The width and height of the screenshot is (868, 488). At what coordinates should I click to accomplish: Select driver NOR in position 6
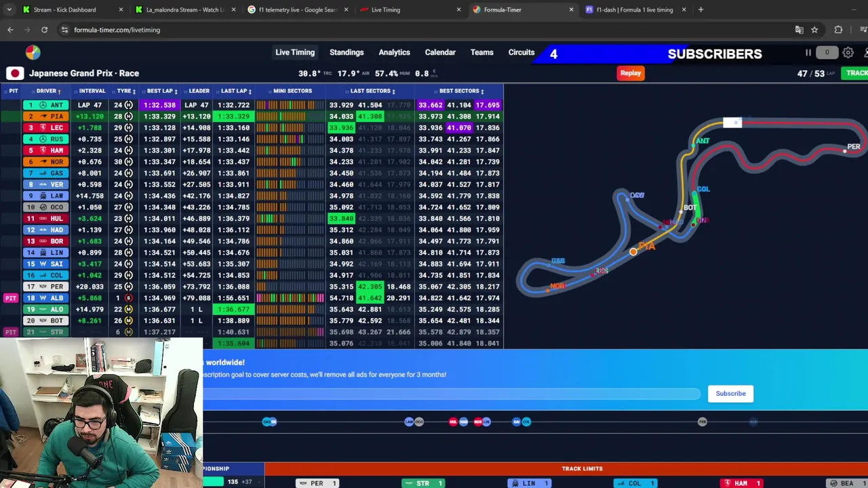45,162
